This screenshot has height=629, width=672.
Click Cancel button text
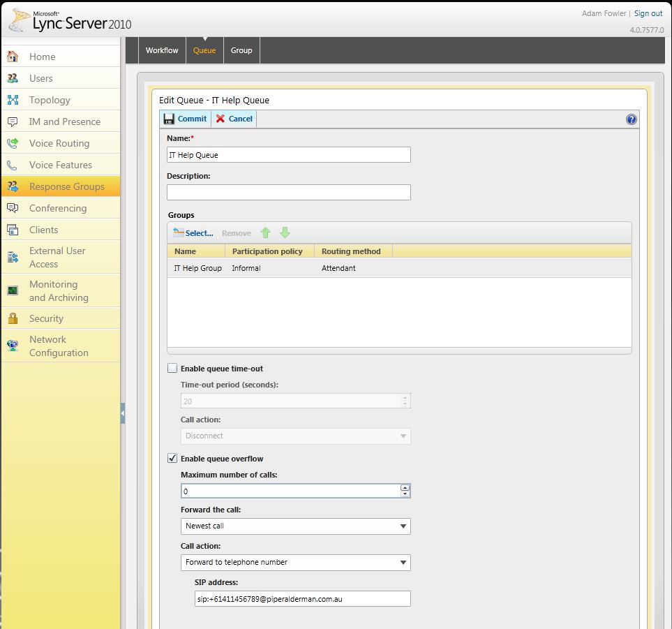pos(241,119)
